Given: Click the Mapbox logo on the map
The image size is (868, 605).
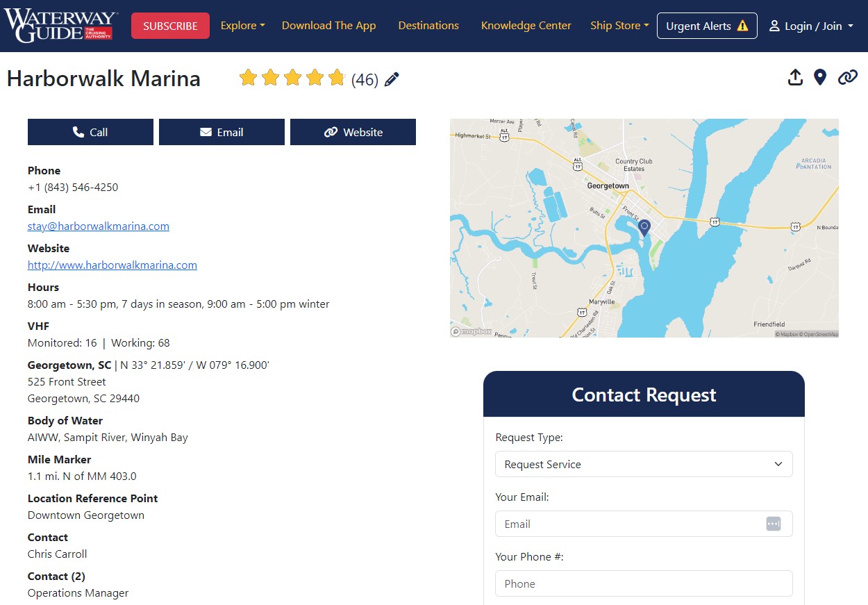Looking at the screenshot, I should pos(472,331).
